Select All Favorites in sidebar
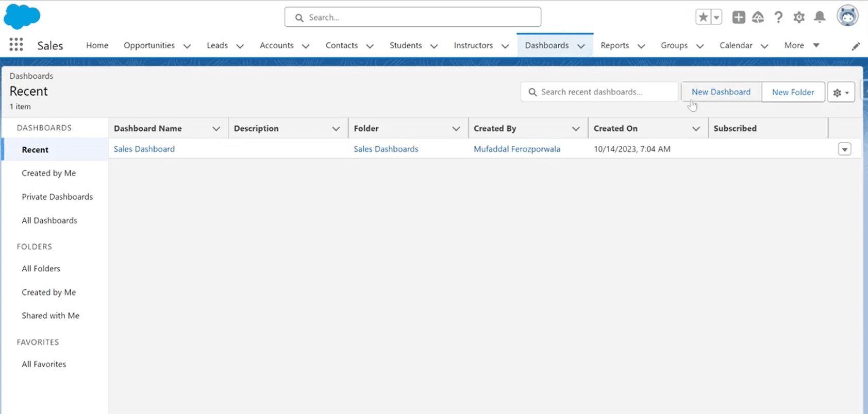The image size is (868, 414). pos(44,364)
